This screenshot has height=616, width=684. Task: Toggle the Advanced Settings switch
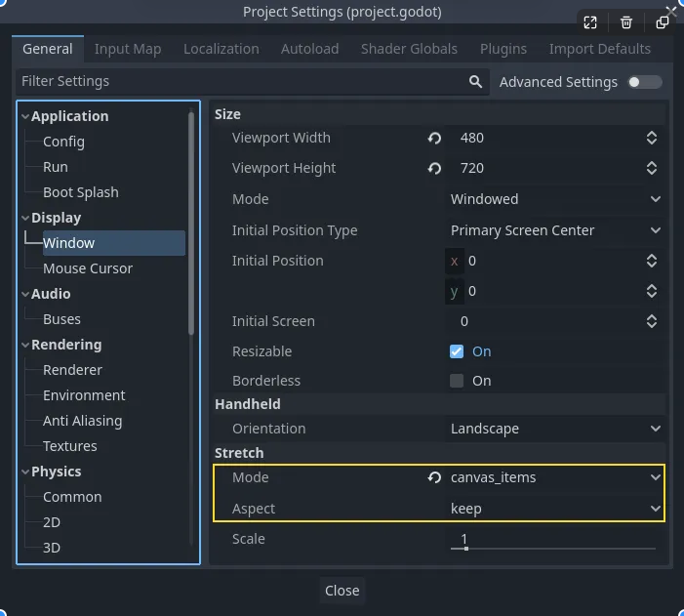coord(645,82)
